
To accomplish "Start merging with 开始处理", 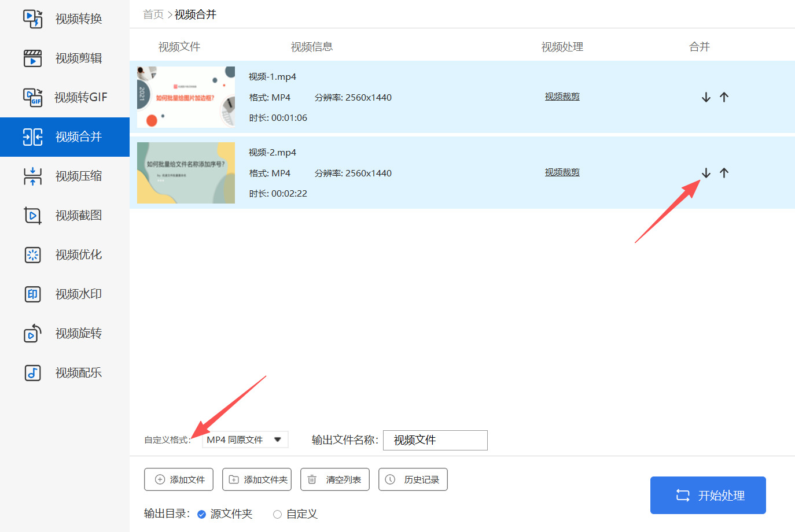I will [x=708, y=495].
